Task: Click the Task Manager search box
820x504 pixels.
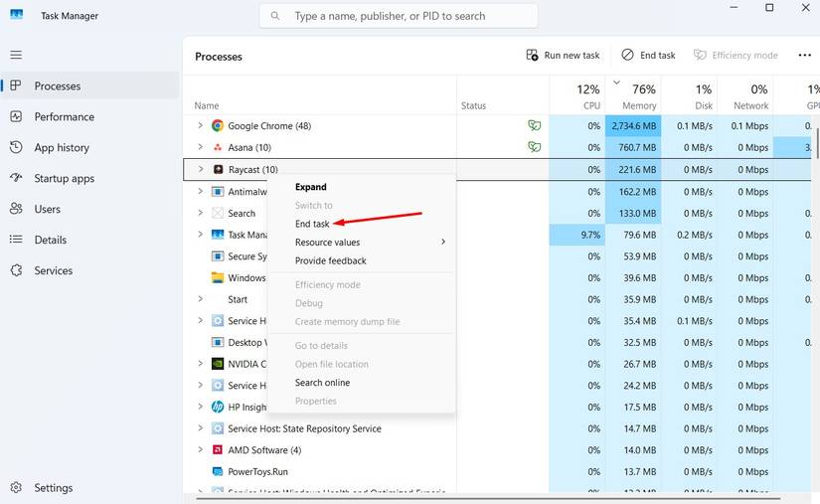Action: click(x=399, y=16)
